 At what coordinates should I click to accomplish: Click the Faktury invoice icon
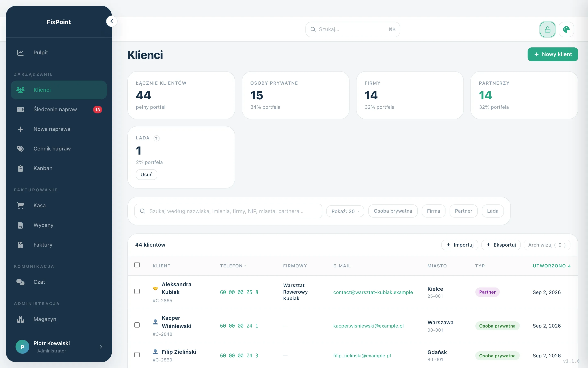click(20, 245)
